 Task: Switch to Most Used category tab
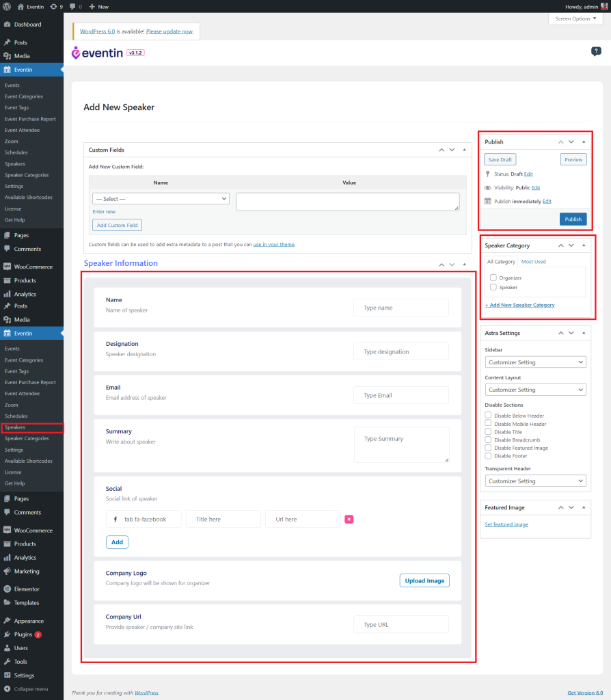click(x=533, y=262)
